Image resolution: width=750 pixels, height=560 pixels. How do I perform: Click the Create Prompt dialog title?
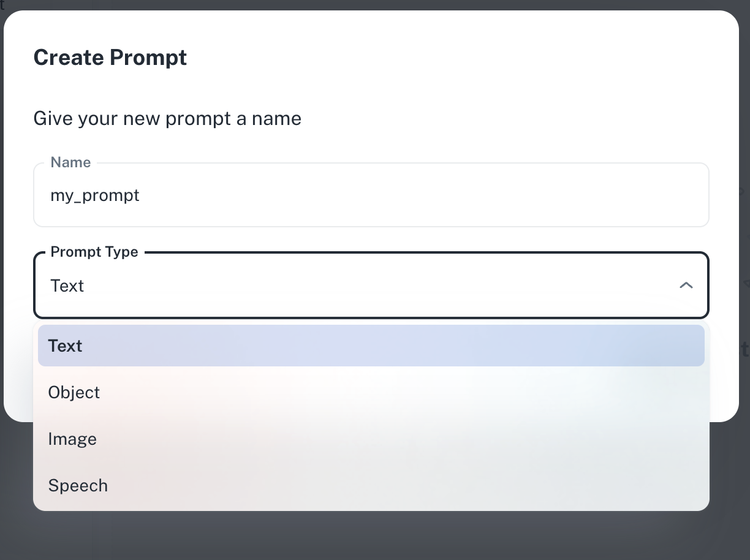(110, 57)
